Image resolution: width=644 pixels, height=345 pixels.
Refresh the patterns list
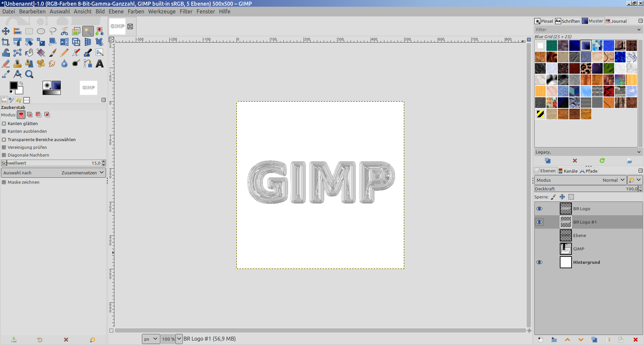[x=602, y=161]
